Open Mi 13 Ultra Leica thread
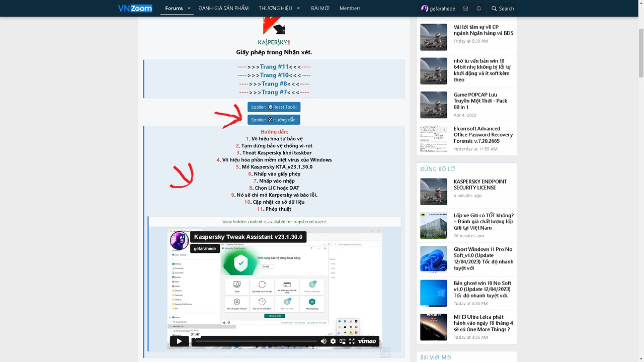This screenshot has height=362, width=644. pos(483,323)
